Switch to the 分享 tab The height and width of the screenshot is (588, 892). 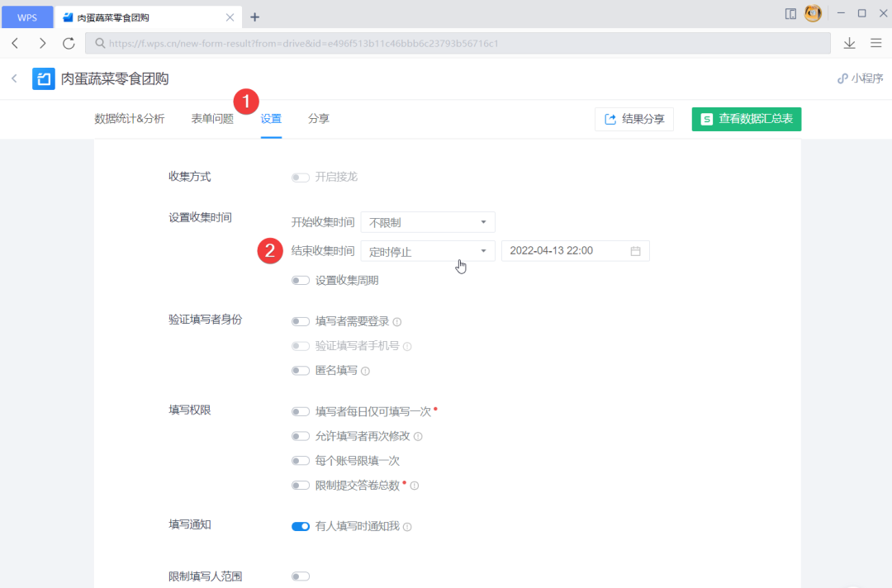tap(319, 118)
